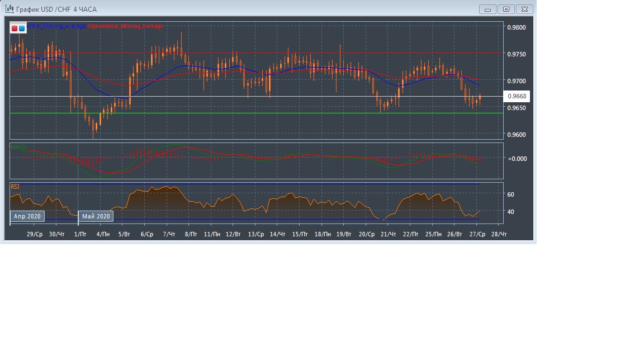Minimize the USD/CHF chart window
Screen dimensions: 644x362
tap(488, 9)
